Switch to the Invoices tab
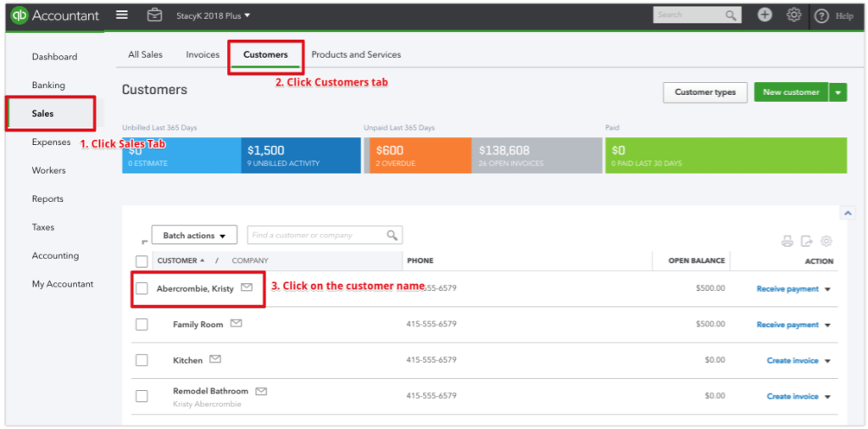Image resolution: width=868 pixels, height=429 pixels. (x=203, y=54)
